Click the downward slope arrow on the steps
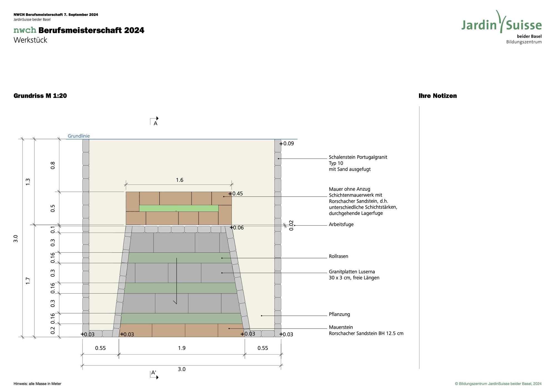This screenshot has height=392, width=555. [x=176, y=281]
